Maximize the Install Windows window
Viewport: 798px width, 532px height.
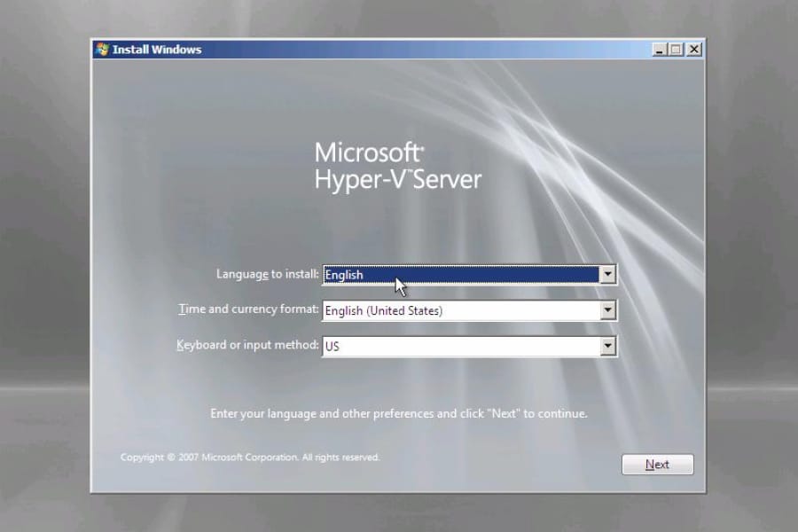(x=676, y=50)
